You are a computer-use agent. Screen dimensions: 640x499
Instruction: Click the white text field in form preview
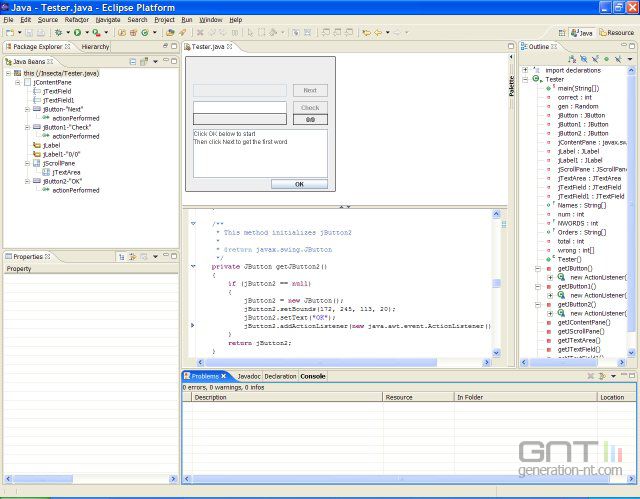[x=240, y=107]
